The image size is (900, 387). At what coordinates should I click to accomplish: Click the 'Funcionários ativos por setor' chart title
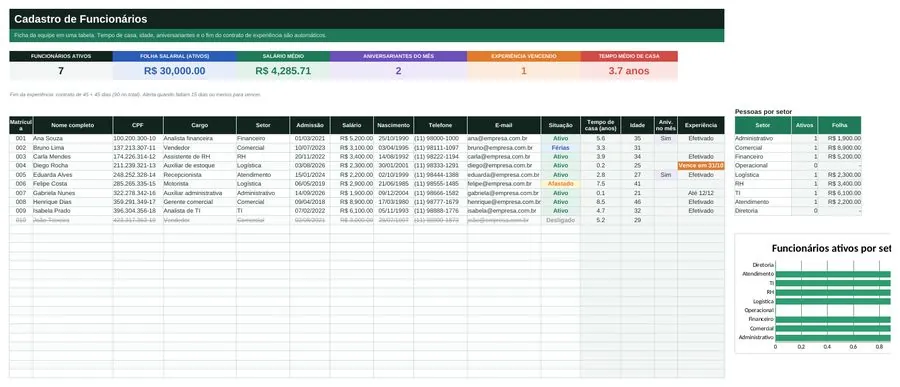coord(831,249)
